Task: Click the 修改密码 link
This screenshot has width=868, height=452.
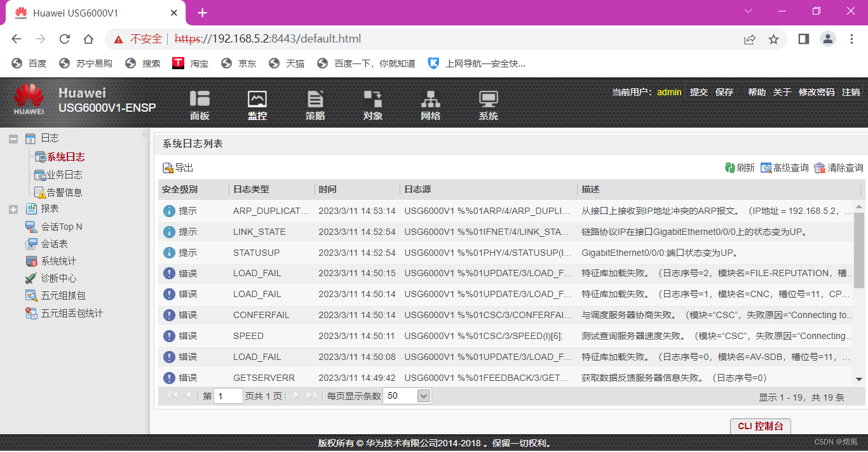Action: coord(817,92)
